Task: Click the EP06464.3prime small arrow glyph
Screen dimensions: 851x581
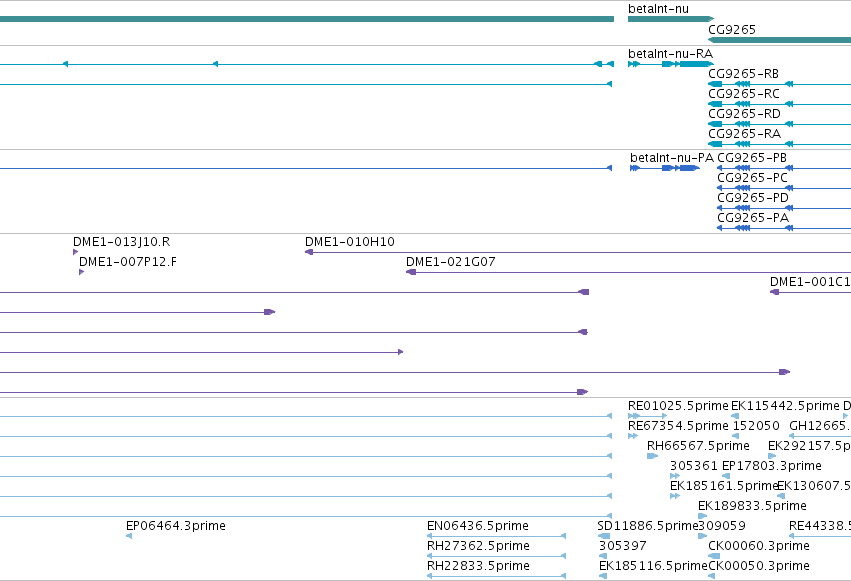Action: tap(129, 537)
